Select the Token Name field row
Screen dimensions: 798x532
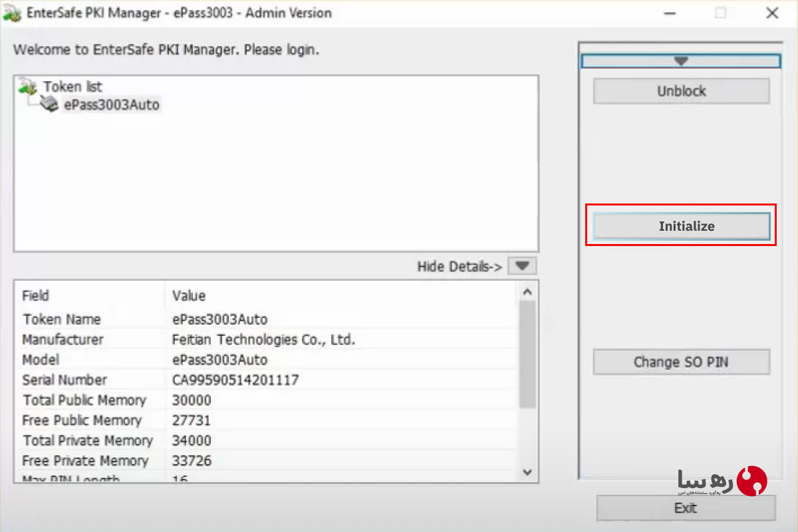[x=267, y=319]
